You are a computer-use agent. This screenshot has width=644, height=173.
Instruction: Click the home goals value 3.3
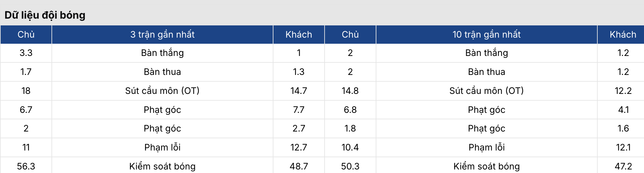point(26,53)
